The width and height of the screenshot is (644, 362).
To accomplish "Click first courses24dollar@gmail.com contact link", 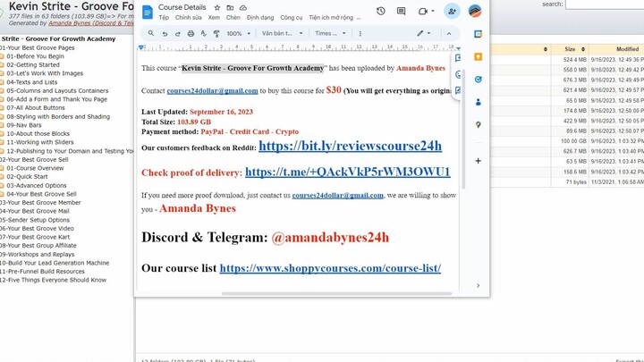I will pyautogui.click(x=212, y=90).
